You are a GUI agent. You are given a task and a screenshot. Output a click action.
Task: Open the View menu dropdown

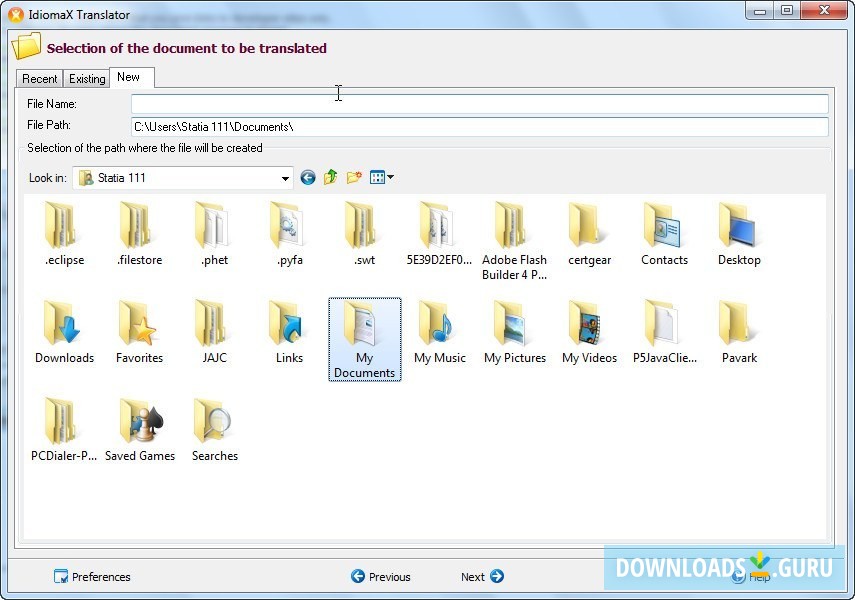(381, 177)
